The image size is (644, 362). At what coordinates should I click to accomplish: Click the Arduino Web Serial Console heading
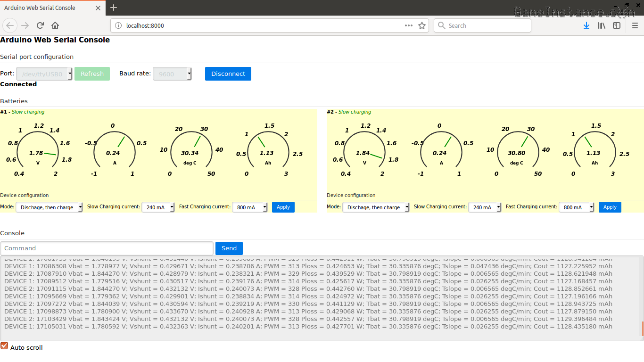click(x=55, y=40)
